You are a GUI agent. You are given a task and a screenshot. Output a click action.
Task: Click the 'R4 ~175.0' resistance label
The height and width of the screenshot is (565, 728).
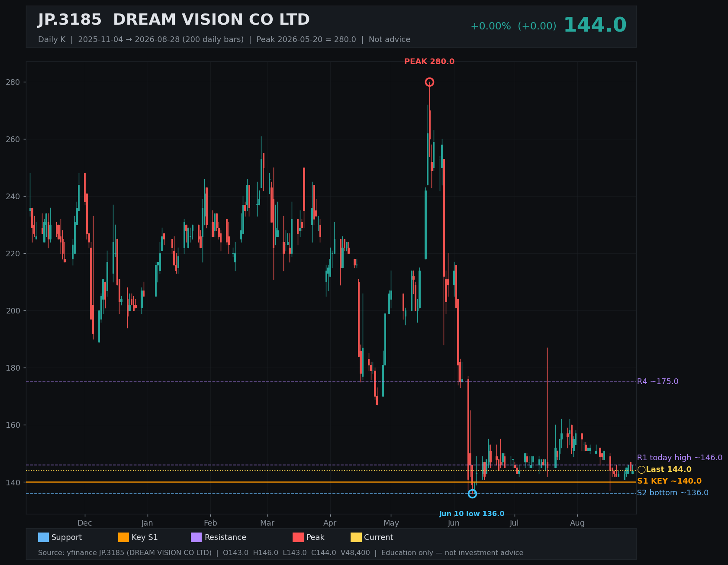pyautogui.click(x=658, y=382)
